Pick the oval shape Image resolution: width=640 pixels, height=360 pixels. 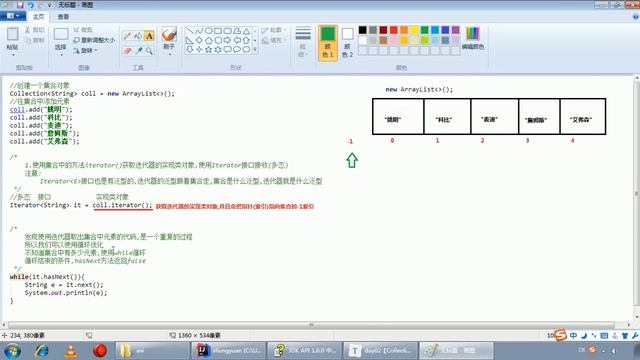pos(209,31)
